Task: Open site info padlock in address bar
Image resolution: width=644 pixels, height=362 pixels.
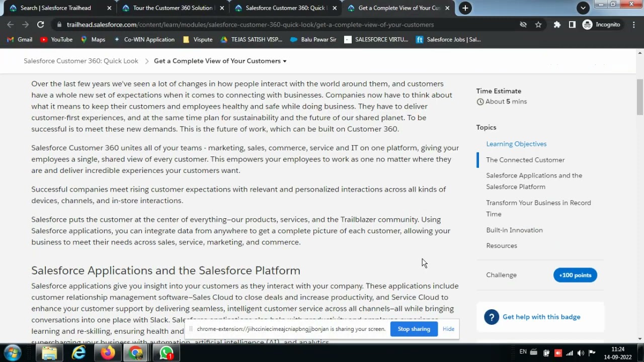Action: (x=59, y=25)
